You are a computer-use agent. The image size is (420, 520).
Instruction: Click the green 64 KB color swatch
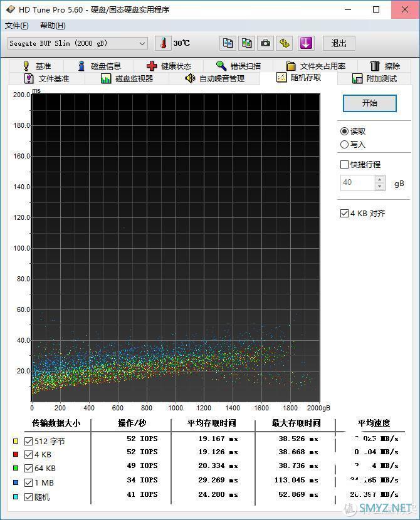point(15,468)
